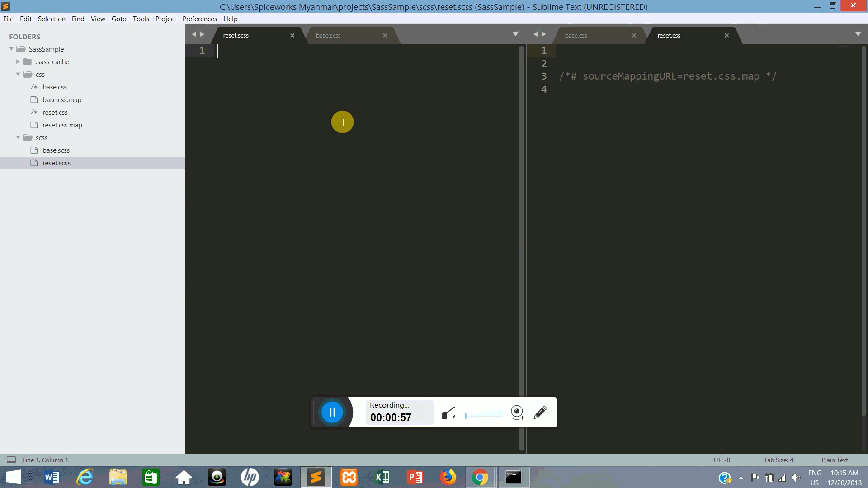Pause the screen recording
The image size is (868, 488).
click(332, 412)
